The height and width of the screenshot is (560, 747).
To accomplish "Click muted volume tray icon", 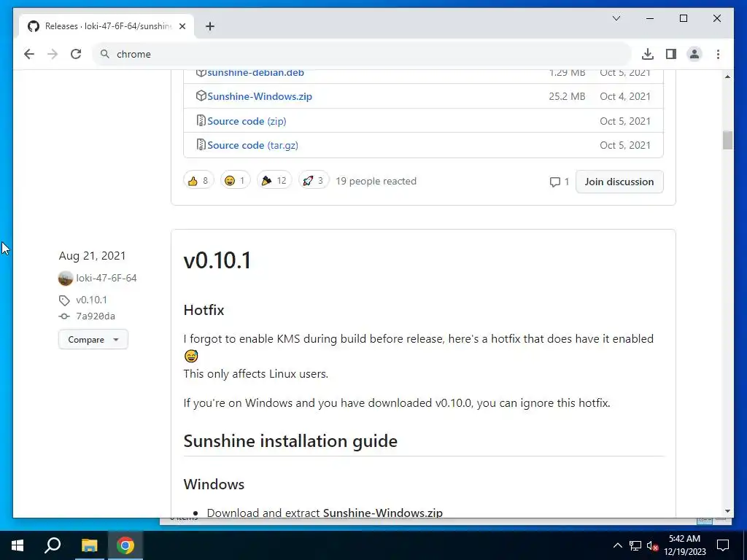I will (652, 545).
